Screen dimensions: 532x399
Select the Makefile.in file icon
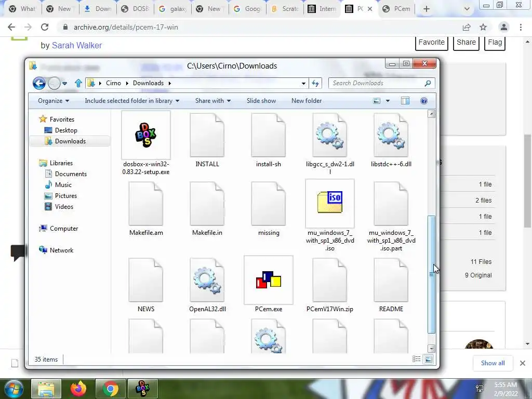tap(207, 204)
